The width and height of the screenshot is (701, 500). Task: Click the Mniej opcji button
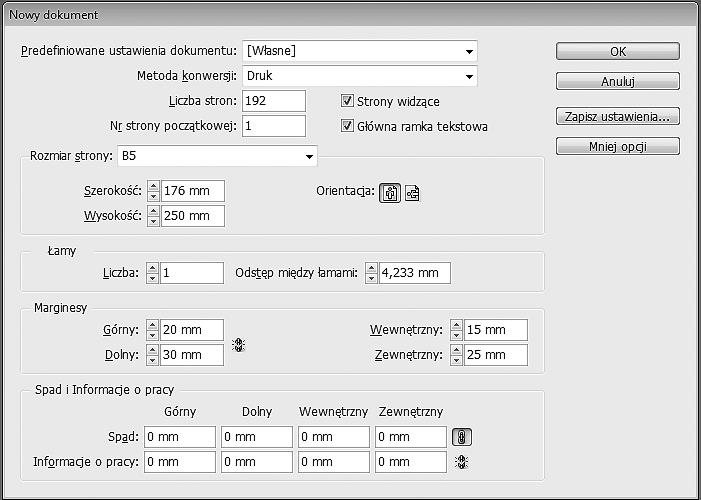pos(618,147)
